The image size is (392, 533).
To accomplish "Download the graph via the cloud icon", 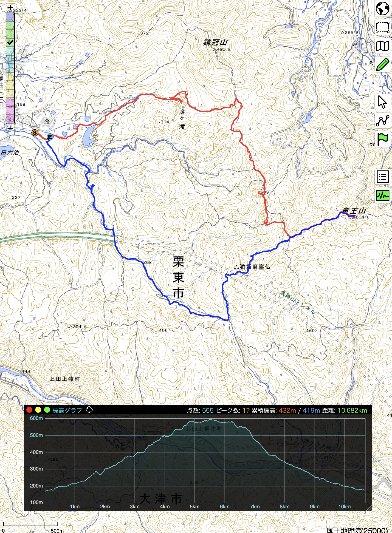I will click(89, 410).
